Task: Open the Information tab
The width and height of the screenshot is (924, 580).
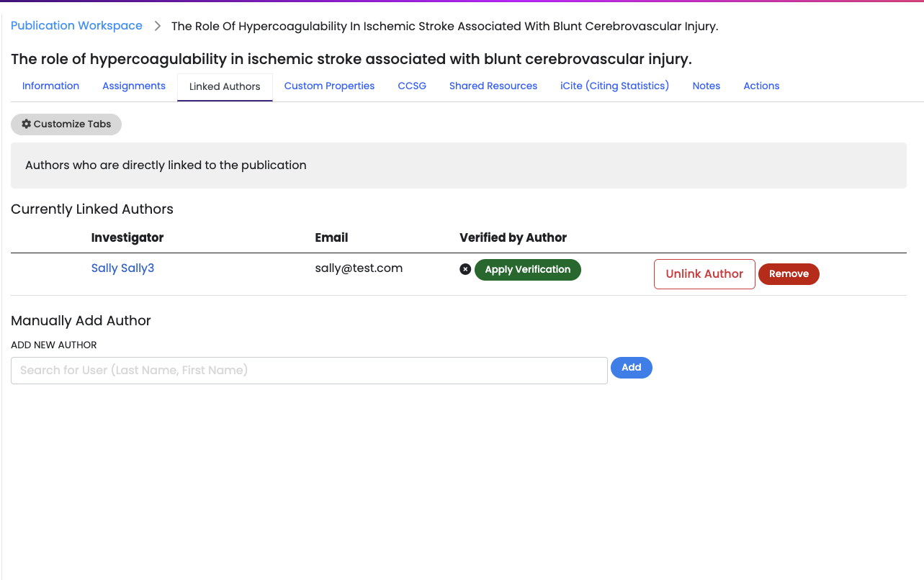Action: tap(50, 86)
